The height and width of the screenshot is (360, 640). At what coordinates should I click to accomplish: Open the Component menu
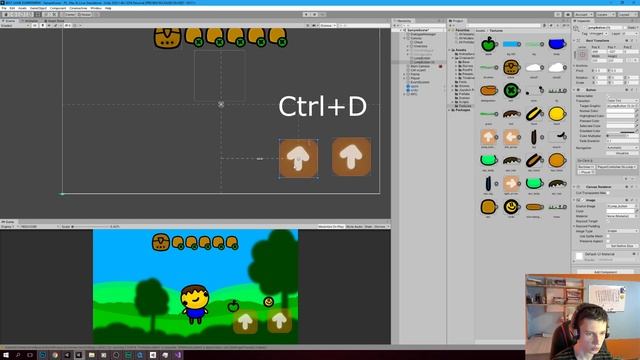point(58,8)
